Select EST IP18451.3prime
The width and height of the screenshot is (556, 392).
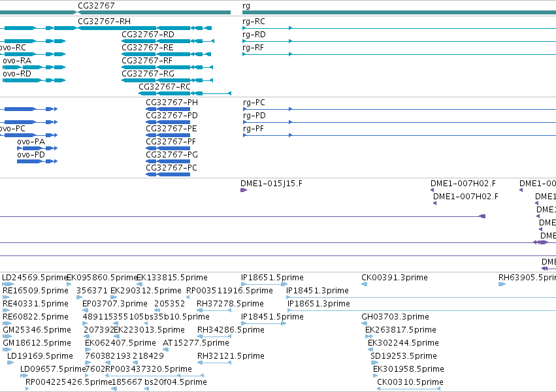pyautogui.click(x=421, y=297)
